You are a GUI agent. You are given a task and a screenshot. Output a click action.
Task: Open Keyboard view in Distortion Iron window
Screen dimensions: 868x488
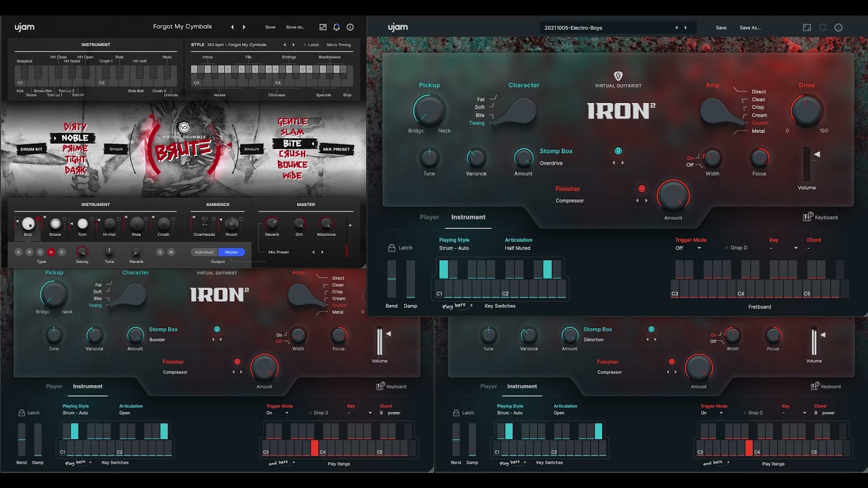[826, 386]
